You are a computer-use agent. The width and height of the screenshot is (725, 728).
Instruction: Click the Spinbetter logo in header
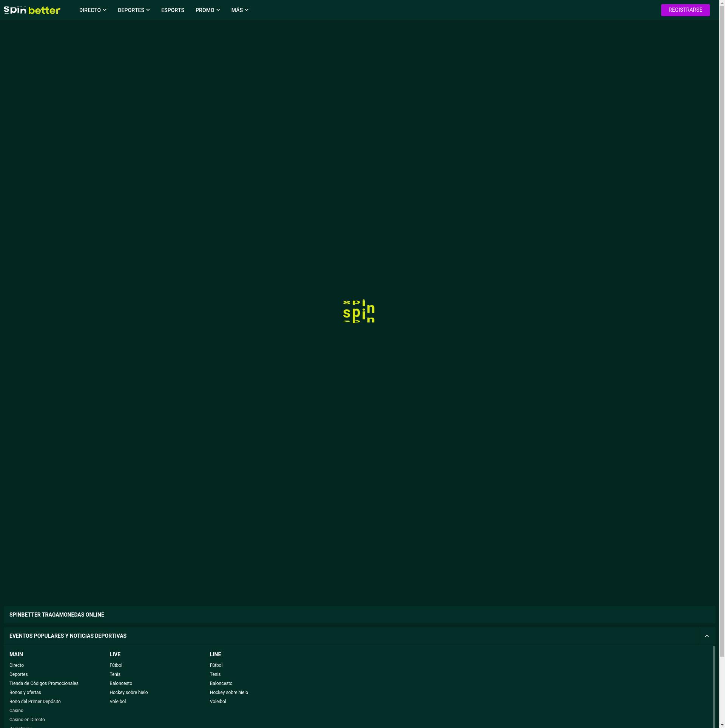click(32, 10)
